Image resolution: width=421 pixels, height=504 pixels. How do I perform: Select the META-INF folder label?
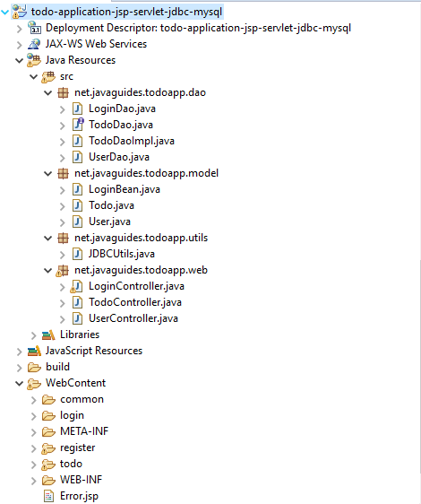point(84,431)
